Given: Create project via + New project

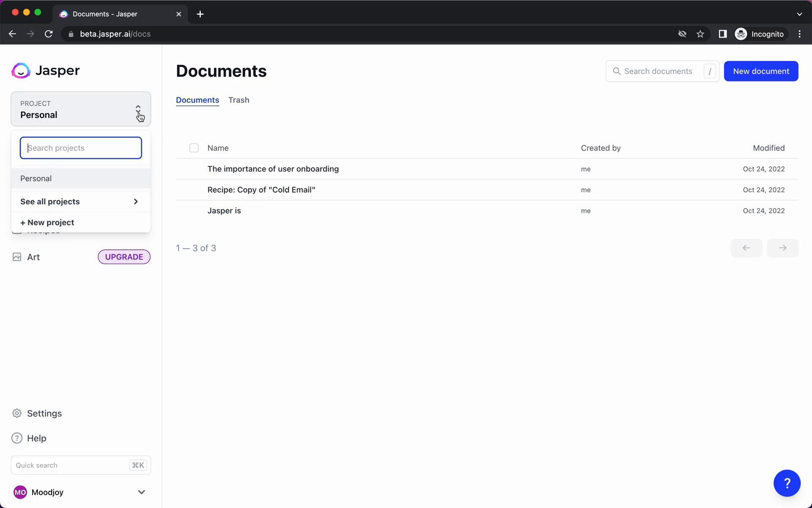Looking at the screenshot, I should (x=47, y=223).
